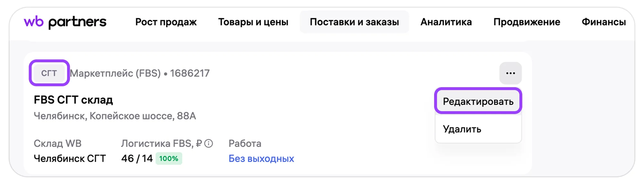Screen dimensions: 644x184
Task: Select Удалить in the dropdown menu
Action: [x=462, y=129]
